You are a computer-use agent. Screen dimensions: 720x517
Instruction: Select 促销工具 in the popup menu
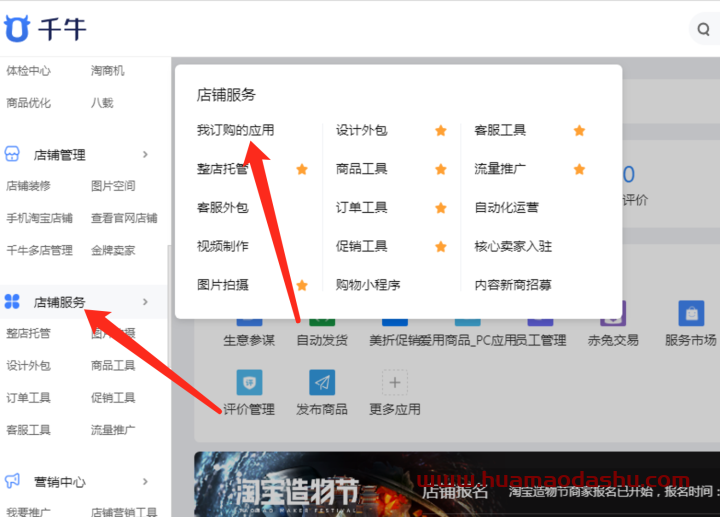[x=361, y=246]
